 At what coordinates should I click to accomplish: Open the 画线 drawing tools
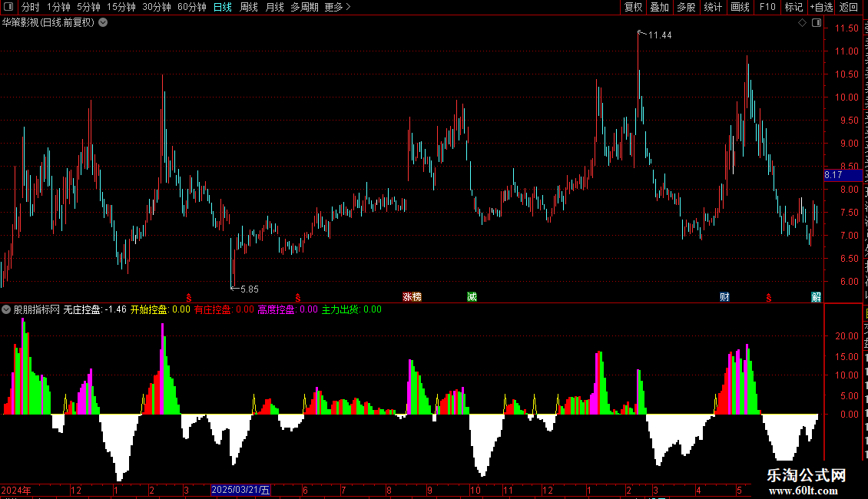click(x=740, y=7)
